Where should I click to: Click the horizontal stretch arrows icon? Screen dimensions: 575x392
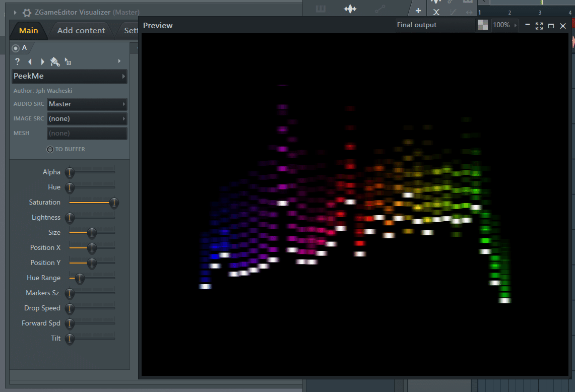click(469, 13)
